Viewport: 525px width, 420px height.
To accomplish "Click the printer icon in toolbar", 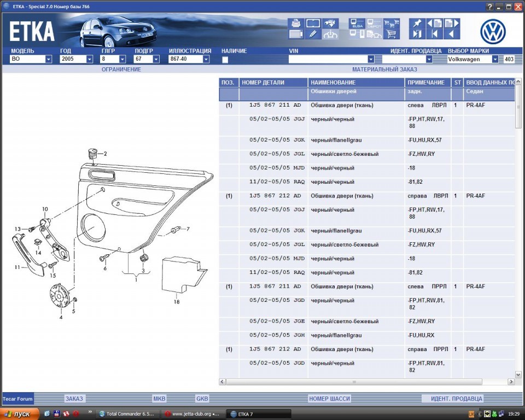I will (x=296, y=24).
